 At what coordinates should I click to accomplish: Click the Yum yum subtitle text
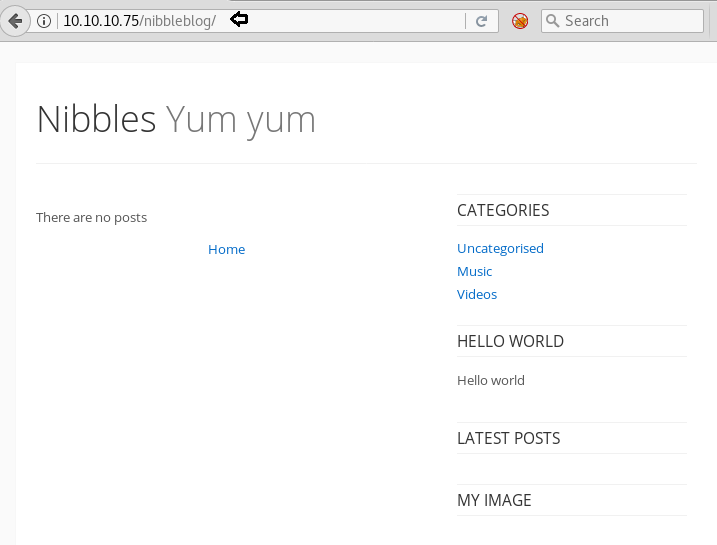click(x=241, y=119)
